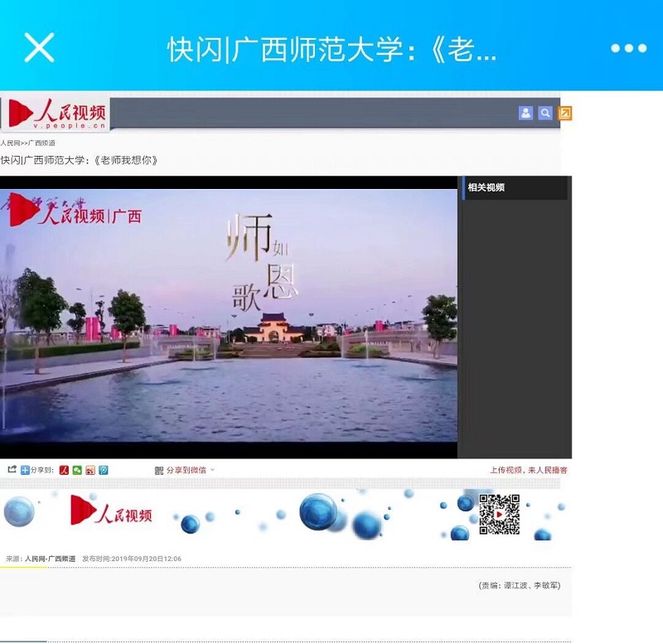The image size is (663, 644).
Task: Close the page with the X icon
Action: (x=39, y=48)
